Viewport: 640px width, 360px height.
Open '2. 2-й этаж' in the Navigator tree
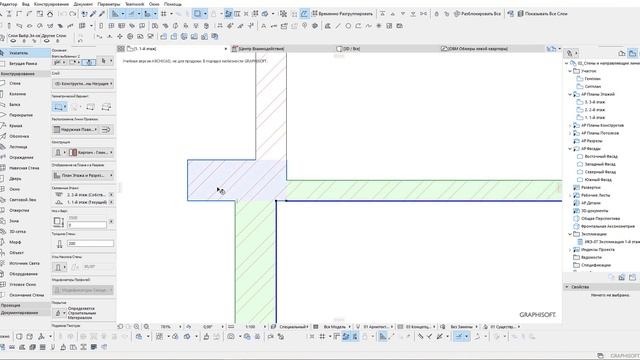click(x=595, y=110)
